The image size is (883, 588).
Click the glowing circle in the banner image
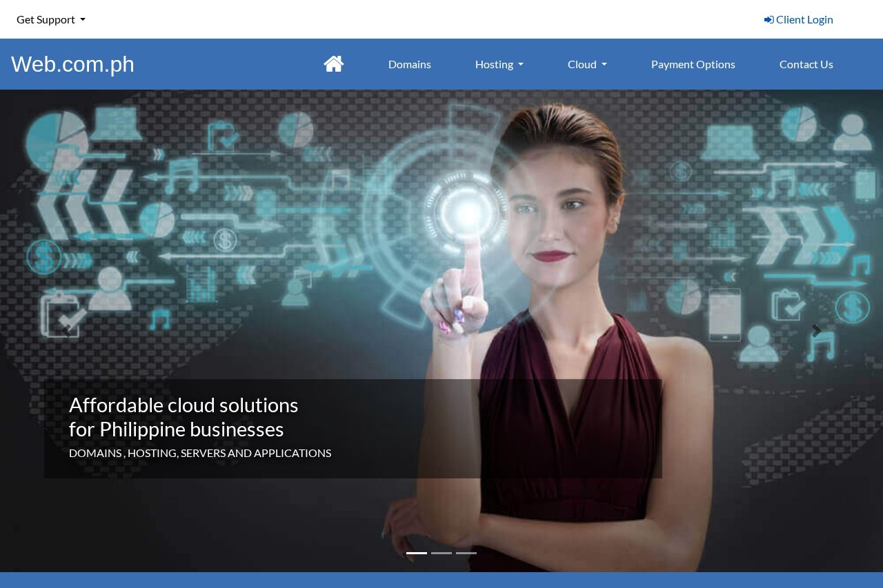(x=468, y=214)
